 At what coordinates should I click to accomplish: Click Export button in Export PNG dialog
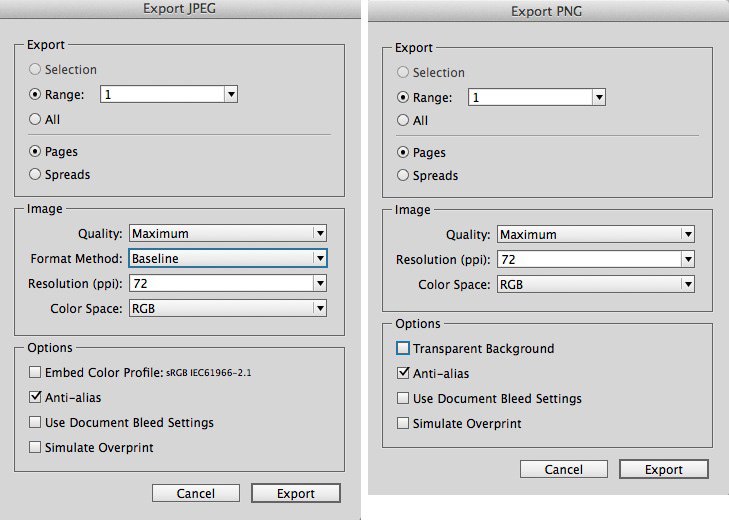tap(664, 469)
